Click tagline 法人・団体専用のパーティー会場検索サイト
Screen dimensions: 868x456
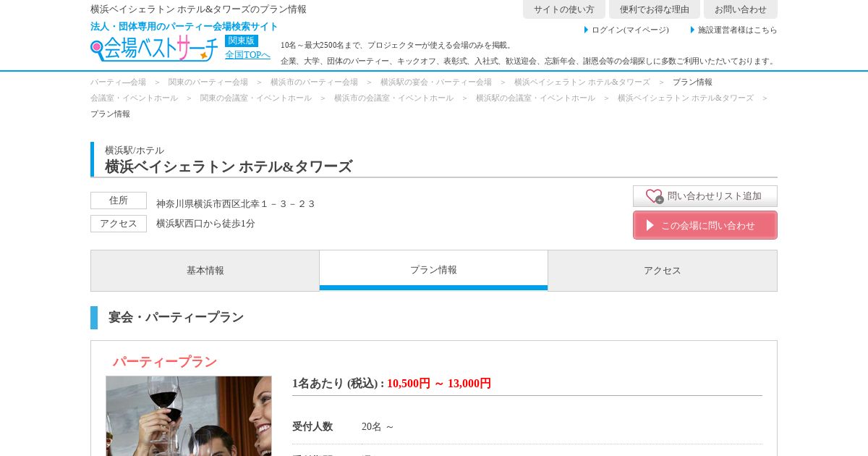point(184,27)
